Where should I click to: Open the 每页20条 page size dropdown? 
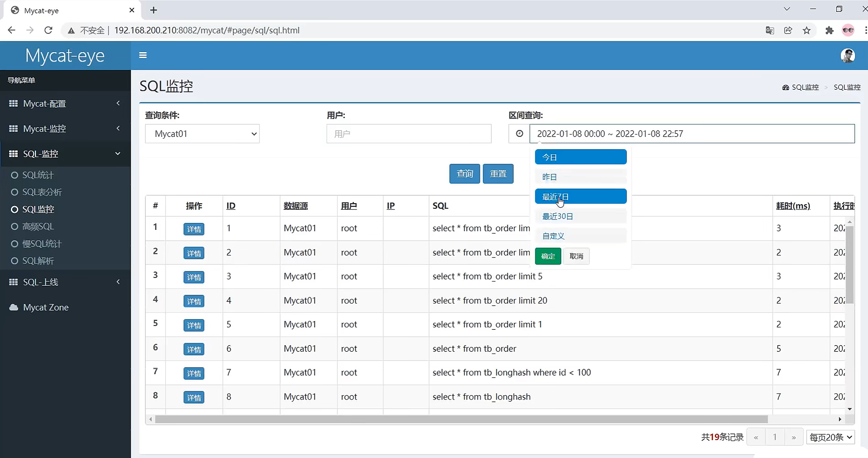coord(830,437)
